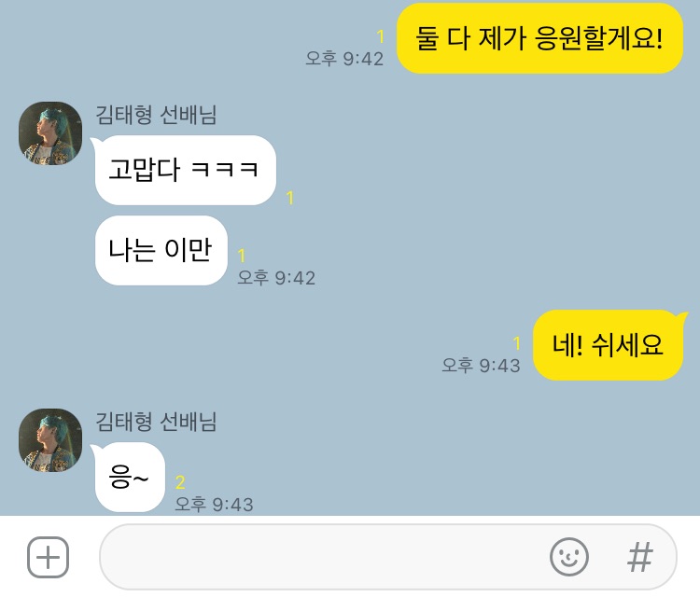This screenshot has height=597, width=700.
Task: Select the '네! 쉬세요' yellow bubble
Action: [609, 345]
